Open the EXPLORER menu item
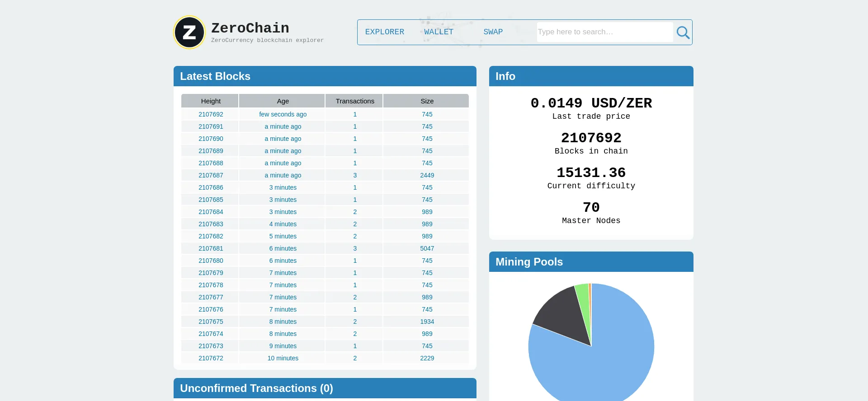 385,32
